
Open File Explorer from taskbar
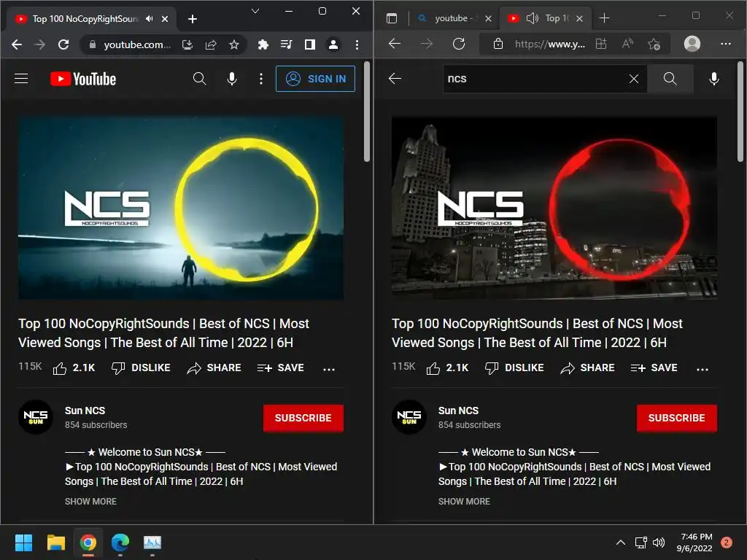tap(56, 542)
